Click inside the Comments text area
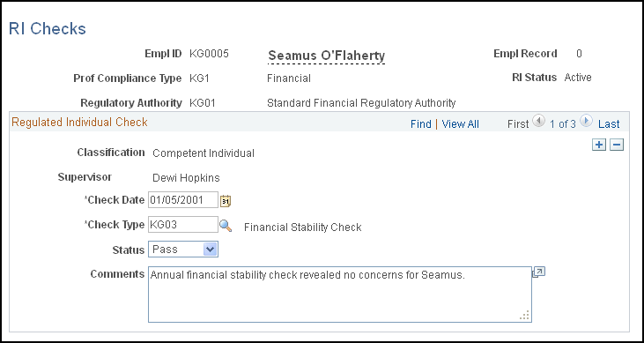 (340, 295)
